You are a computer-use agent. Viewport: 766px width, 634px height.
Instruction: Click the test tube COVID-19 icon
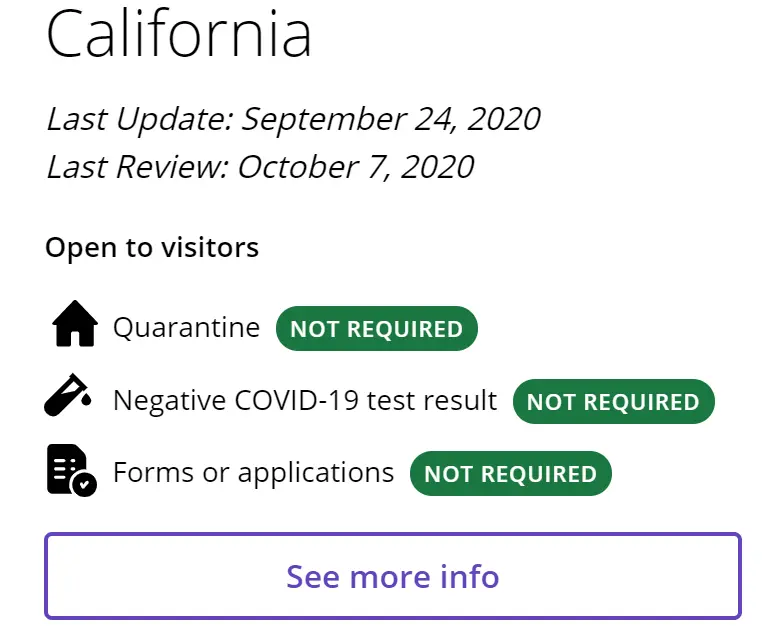tap(68, 395)
